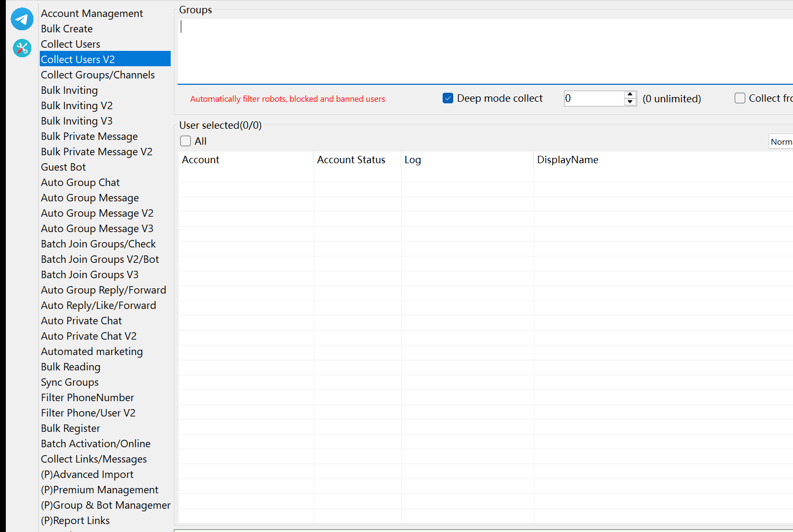The height and width of the screenshot is (532, 793).
Task: Enable the Deep mode collect checkbox
Action: point(448,98)
